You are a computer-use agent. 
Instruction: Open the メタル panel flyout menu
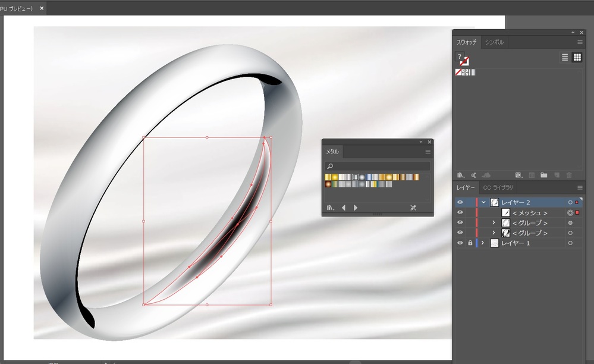(x=428, y=152)
